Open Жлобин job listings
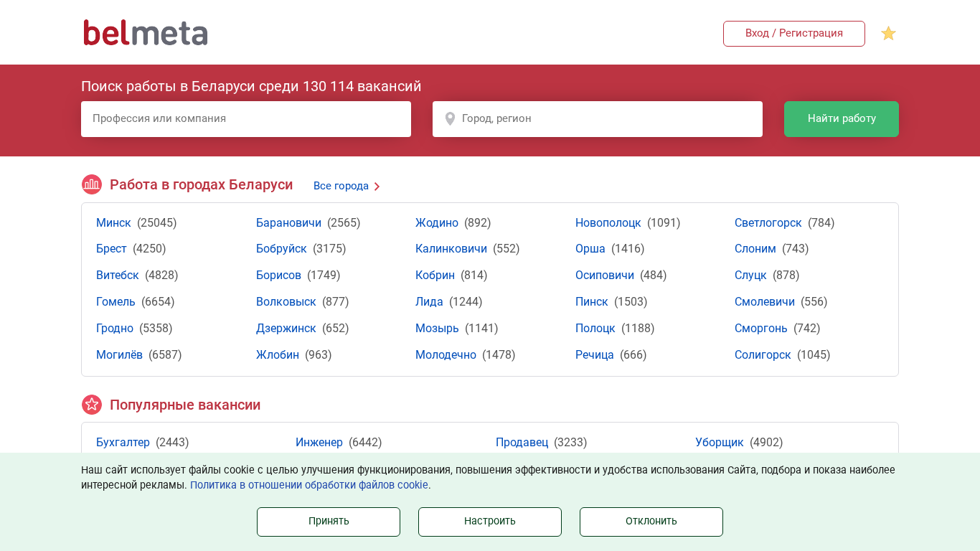This screenshot has width=980, height=551. click(278, 355)
